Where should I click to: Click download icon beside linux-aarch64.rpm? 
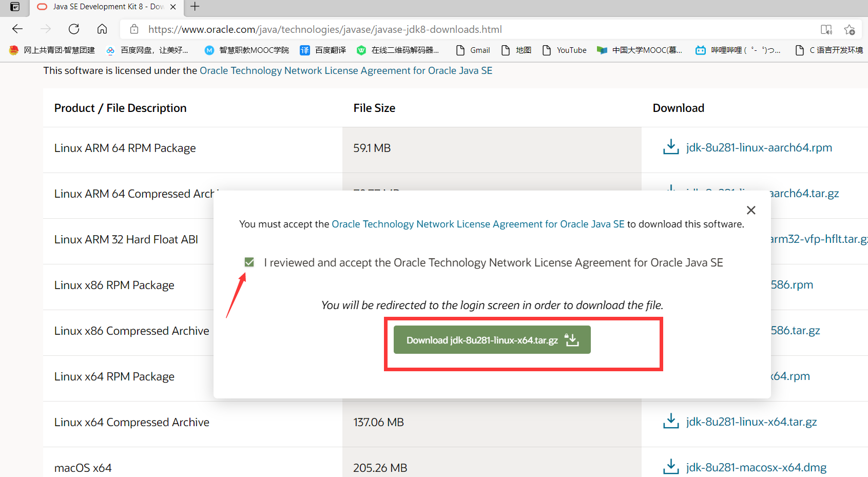(x=671, y=147)
